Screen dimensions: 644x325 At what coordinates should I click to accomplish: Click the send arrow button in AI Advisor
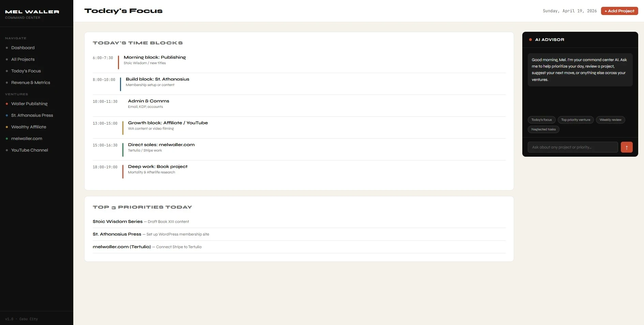(x=626, y=147)
